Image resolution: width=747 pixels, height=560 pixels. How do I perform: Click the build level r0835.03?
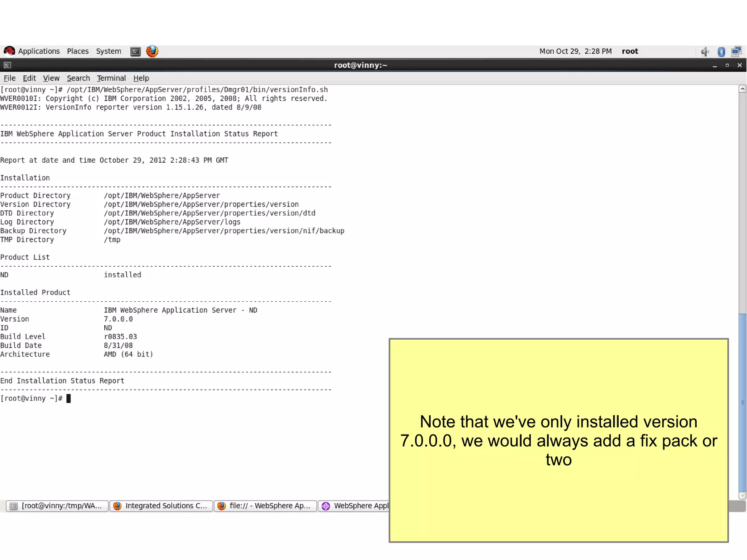[120, 337]
